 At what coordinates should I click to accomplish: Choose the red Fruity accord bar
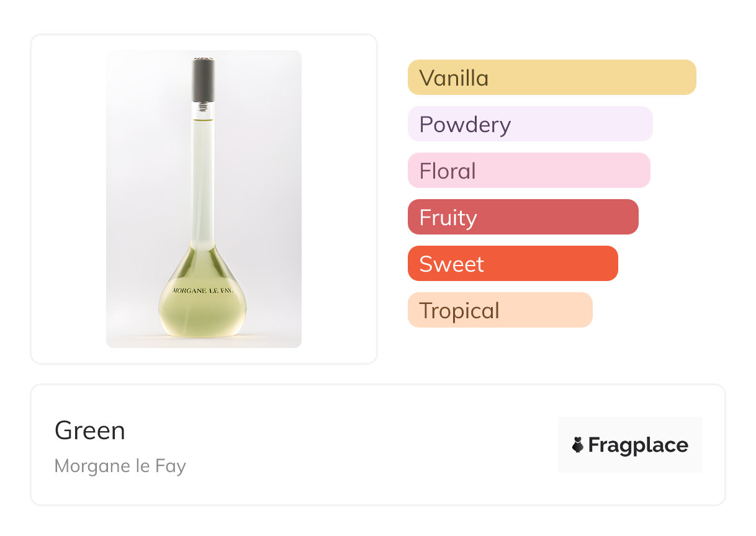click(523, 217)
